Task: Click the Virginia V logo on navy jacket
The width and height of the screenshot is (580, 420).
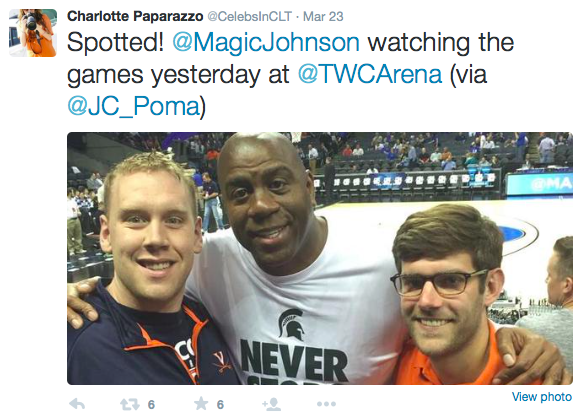Action: tap(222, 362)
